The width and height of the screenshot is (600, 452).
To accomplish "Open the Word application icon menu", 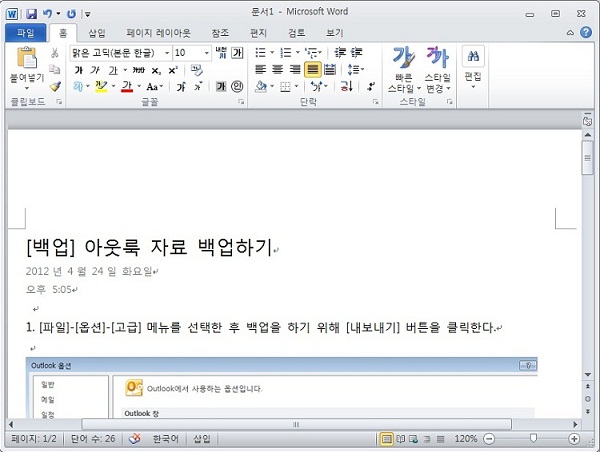I will pos(12,14).
